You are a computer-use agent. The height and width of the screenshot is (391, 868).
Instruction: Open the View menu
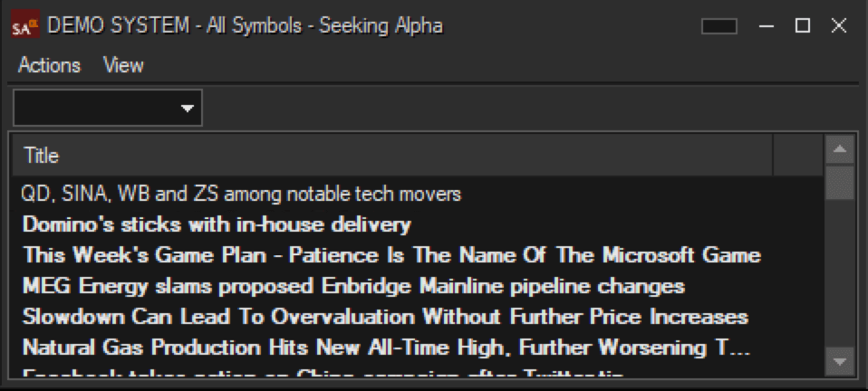tap(123, 65)
